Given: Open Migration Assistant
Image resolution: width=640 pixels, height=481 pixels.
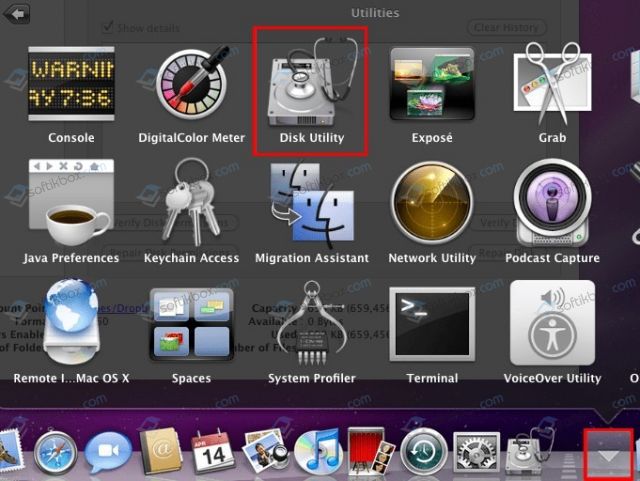Looking at the screenshot, I should pos(312,204).
